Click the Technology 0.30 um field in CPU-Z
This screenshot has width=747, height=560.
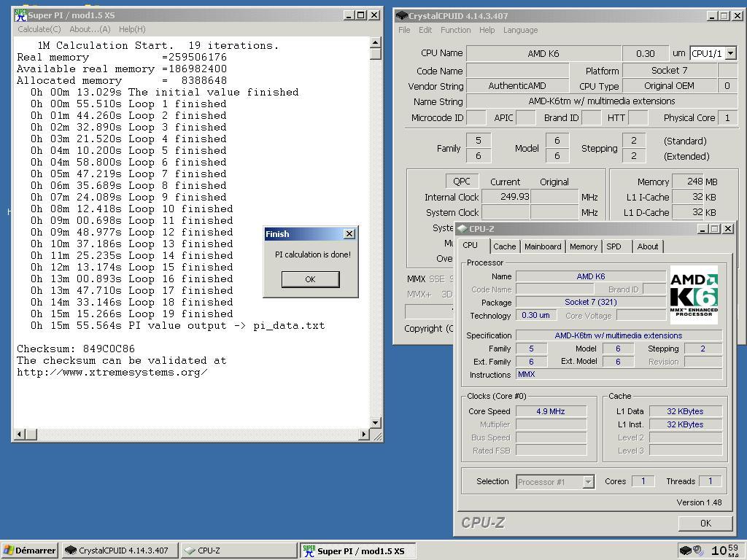coord(535,315)
